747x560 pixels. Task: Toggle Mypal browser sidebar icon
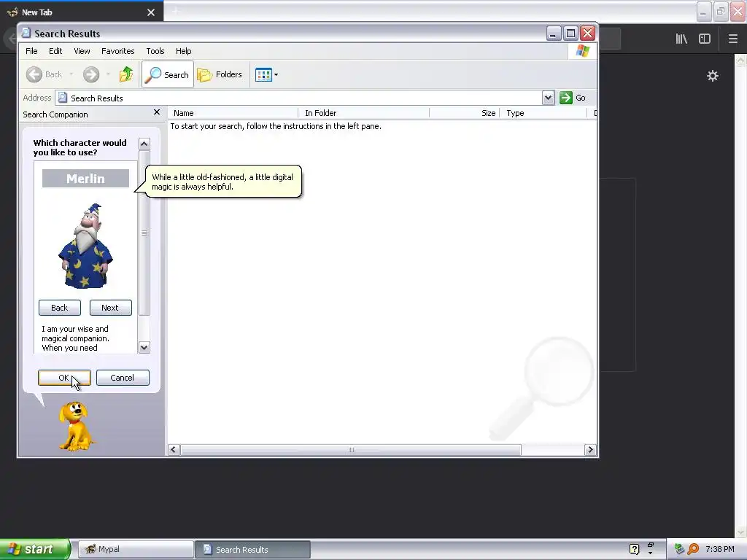(x=705, y=39)
